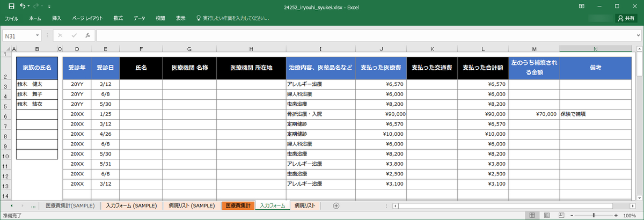The width and height of the screenshot is (644, 220).
Task: Cancel formula entry with X icon
Action: pyautogui.click(x=60, y=35)
